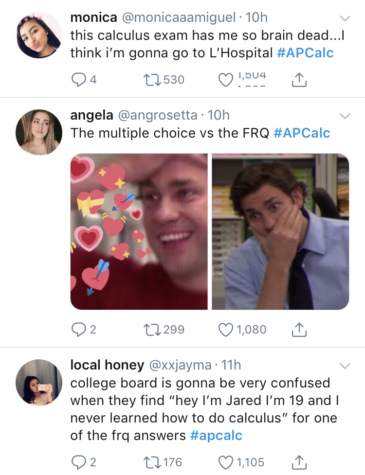
Task: Share angela's tweet via share icon
Action: (299, 330)
